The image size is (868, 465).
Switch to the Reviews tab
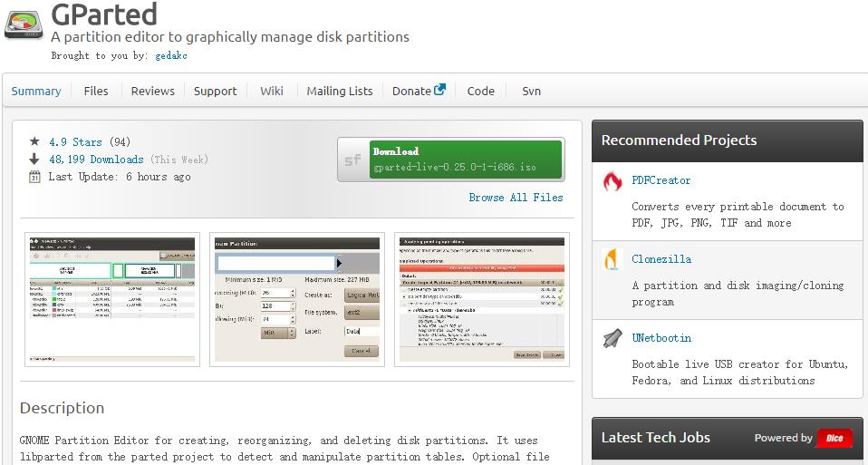pos(152,91)
